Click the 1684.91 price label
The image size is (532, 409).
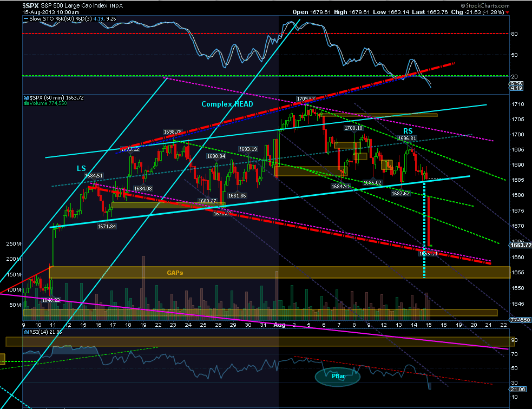pos(340,186)
